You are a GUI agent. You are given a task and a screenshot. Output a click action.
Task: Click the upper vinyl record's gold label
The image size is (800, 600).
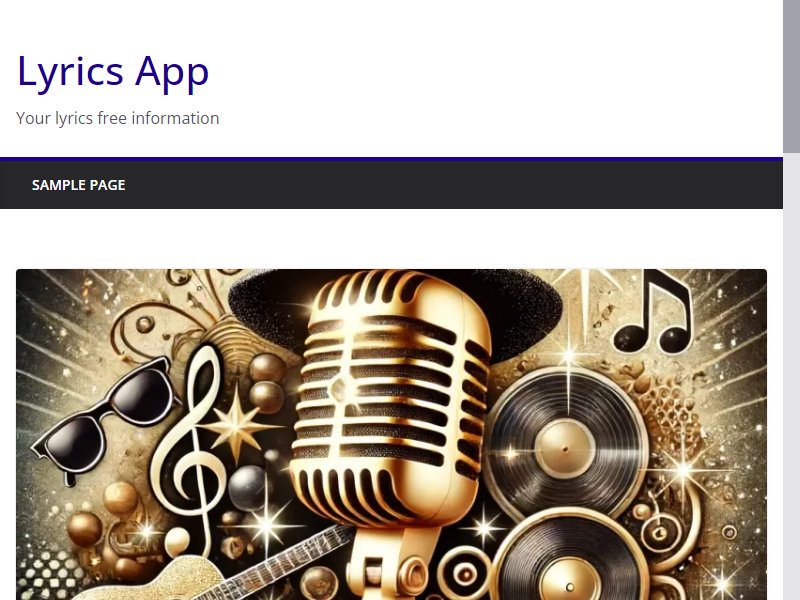click(x=565, y=449)
